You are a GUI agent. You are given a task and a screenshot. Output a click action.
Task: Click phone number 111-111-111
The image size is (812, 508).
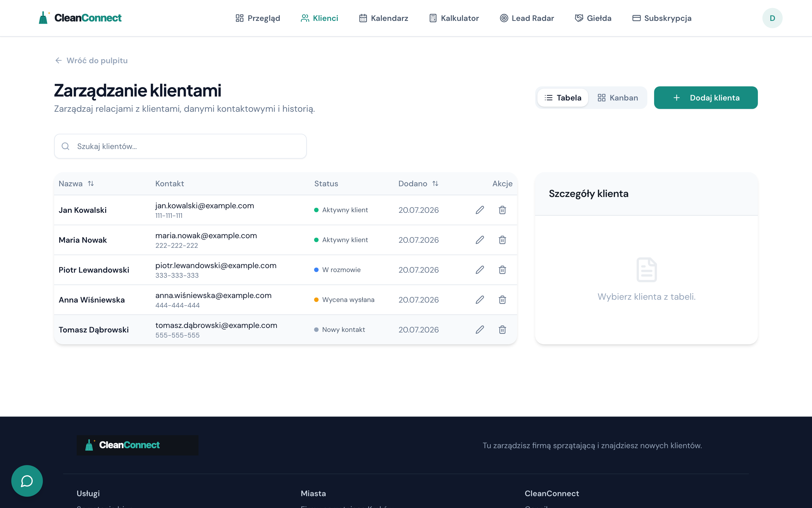point(169,216)
